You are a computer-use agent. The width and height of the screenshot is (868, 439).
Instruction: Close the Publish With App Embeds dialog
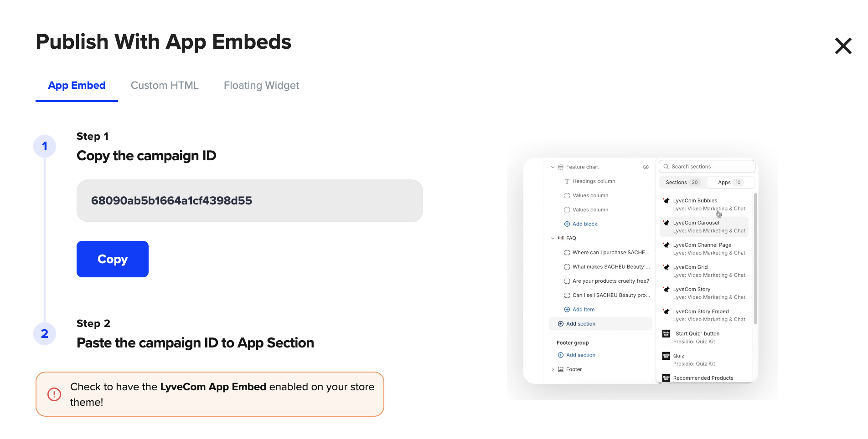[x=843, y=46]
